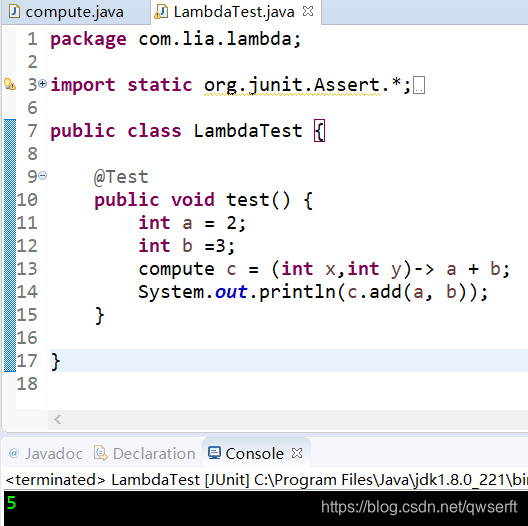Expand the folded imports on line 3
The image size is (528, 526).
[x=42, y=83]
